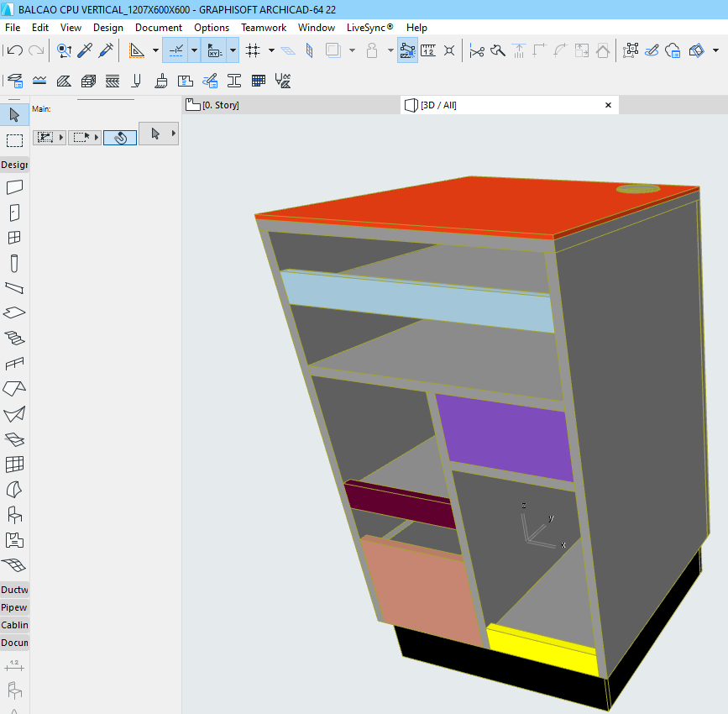Screen dimensions: 728x714
Task: Expand the Grid Snap dropdown arrow
Action: 271,50
